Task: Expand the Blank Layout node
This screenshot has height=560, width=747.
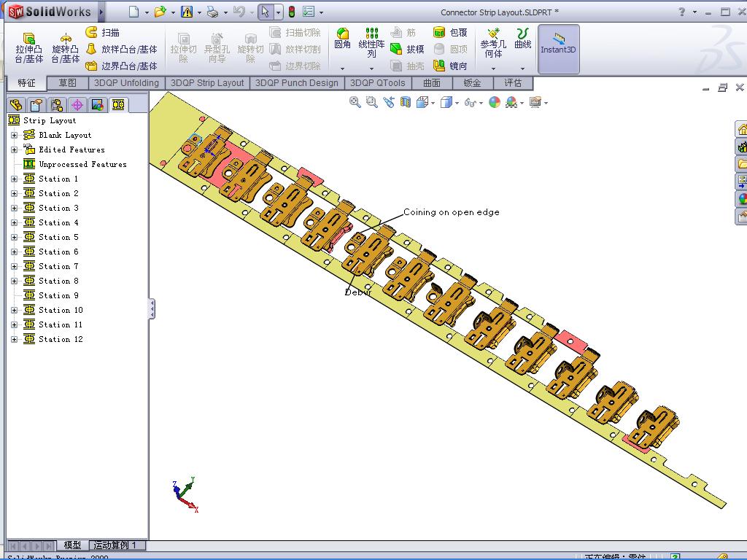Action: click(x=15, y=135)
